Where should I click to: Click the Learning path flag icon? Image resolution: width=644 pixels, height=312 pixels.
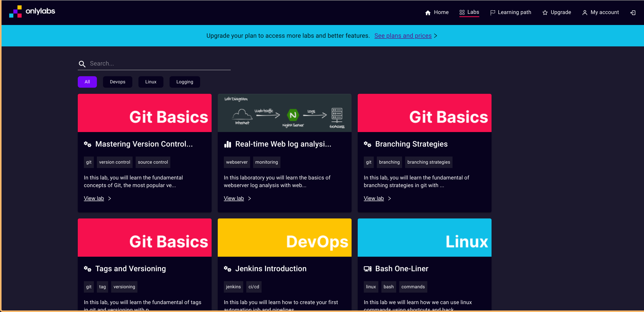point(493,12)
